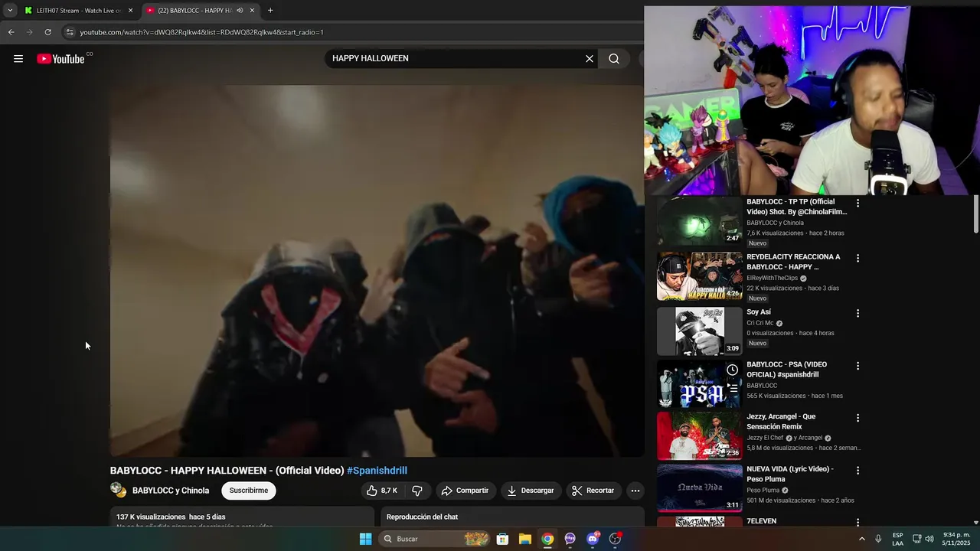This screenshot has height=551, width=980.
Task: Dislike the video with thumbs down
Action: tap(417, 491)
